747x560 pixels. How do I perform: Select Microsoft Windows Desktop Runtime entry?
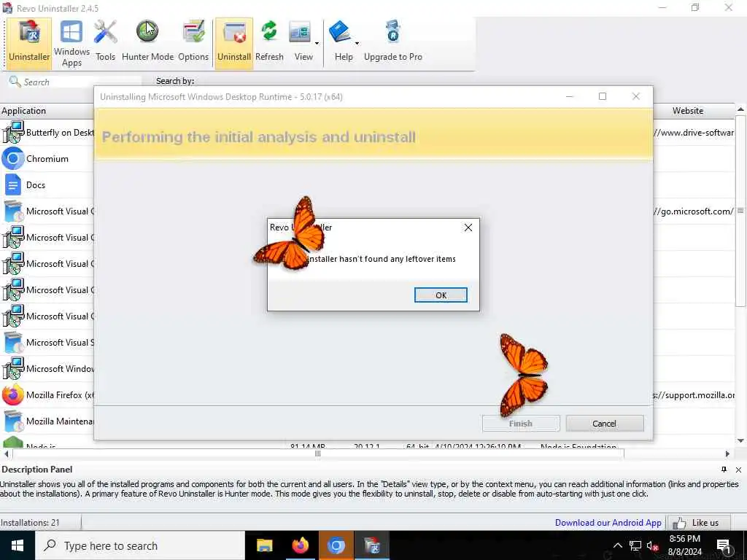(47, 368)
